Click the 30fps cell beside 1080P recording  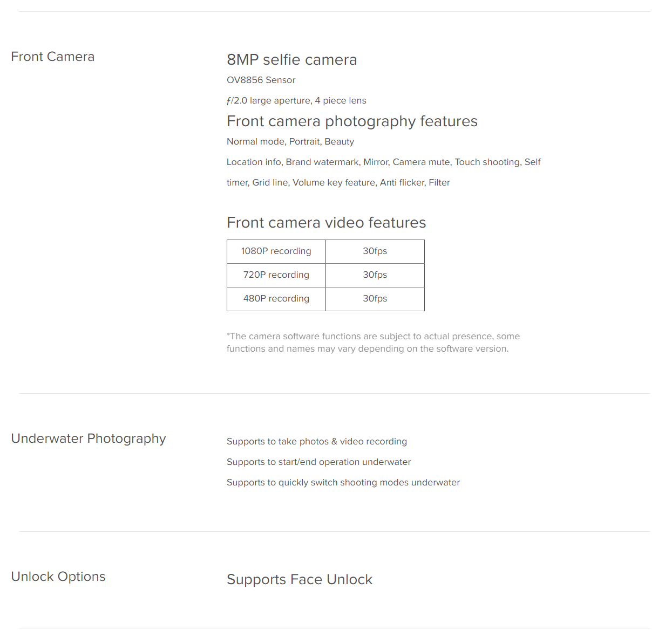[x=375, y=251]
